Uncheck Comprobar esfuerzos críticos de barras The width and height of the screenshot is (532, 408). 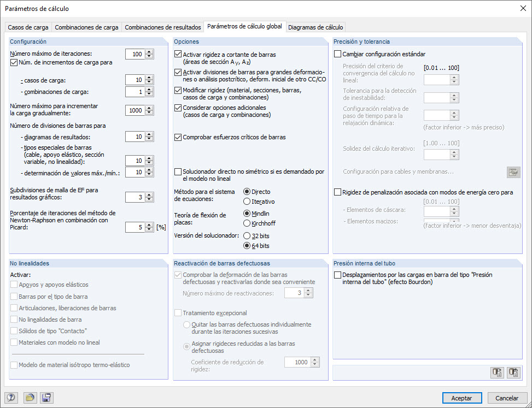click(x=178, y=138)
